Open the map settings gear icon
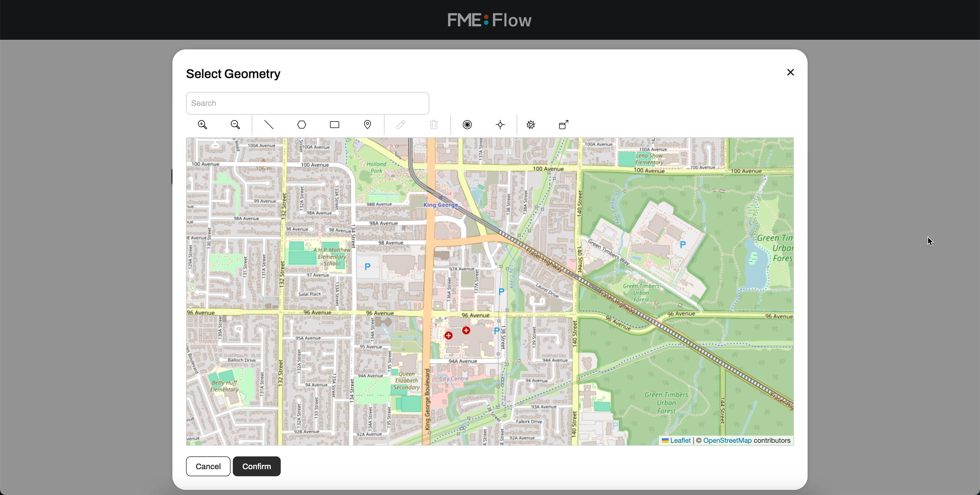This screenshot has width=980, height=495. (x=531, y=125)
